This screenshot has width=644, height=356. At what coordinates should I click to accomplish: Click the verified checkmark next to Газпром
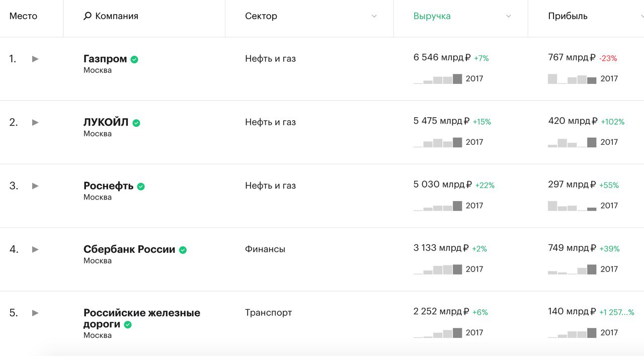tap(134, 59)
